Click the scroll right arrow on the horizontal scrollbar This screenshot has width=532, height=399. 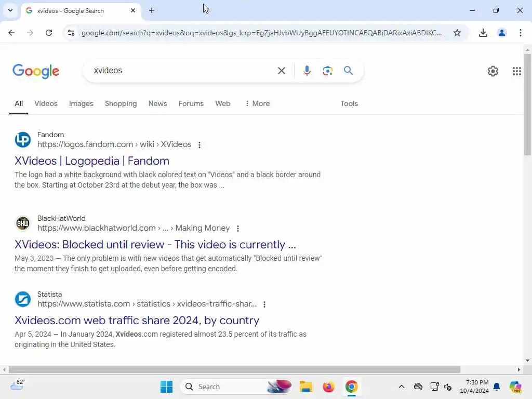coord(519,369)
